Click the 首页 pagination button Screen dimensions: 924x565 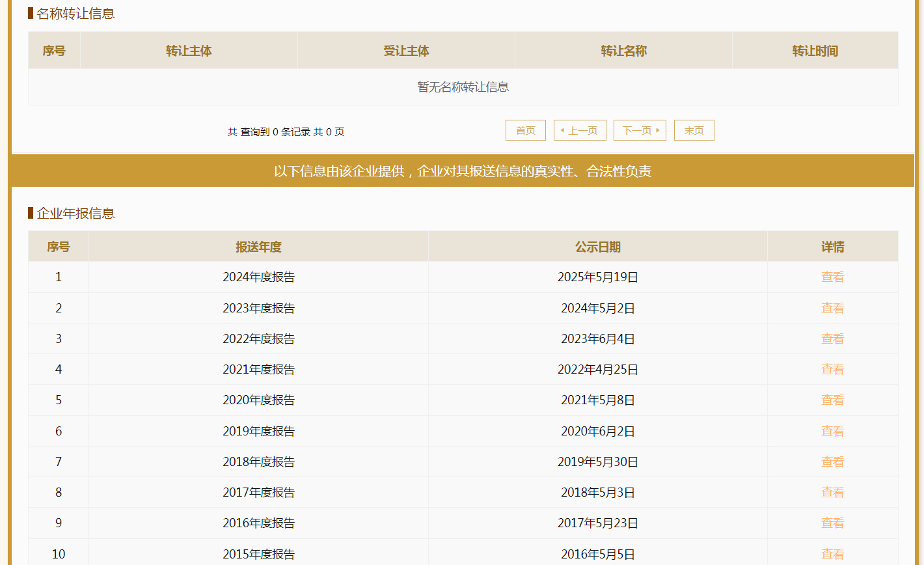525,130
